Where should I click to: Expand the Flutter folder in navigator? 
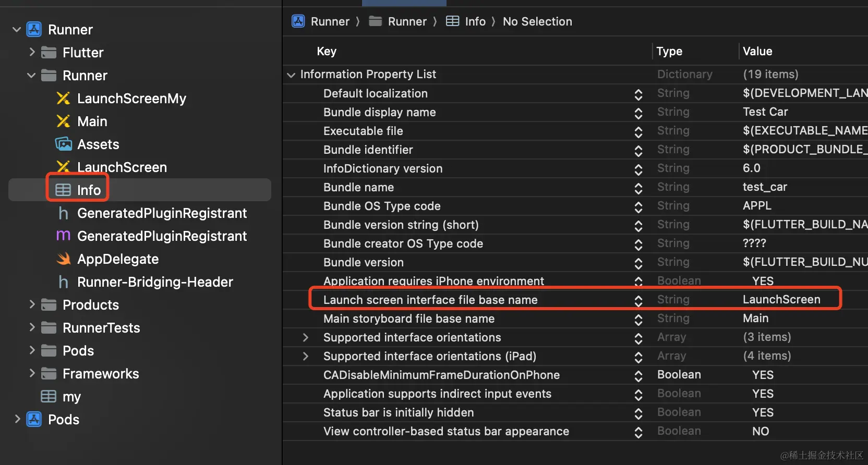point(32,52)
